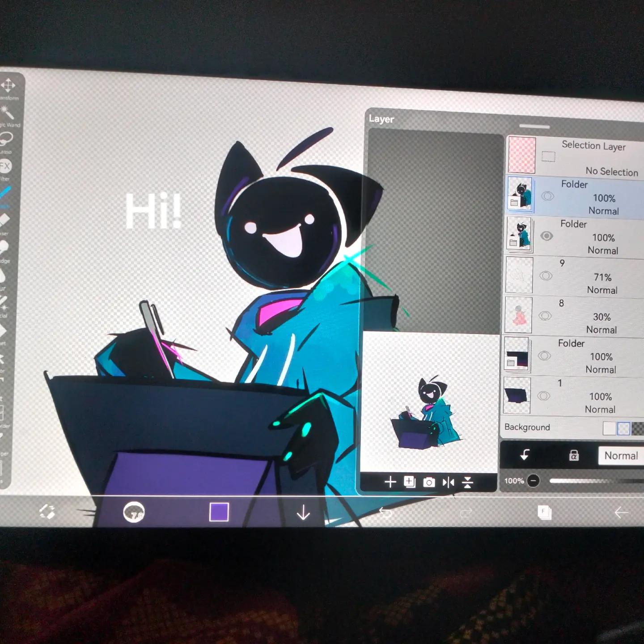Screen dimensions: 644x644
Task: Toggle visibility of layer 1
Action: tap(543, 396)
